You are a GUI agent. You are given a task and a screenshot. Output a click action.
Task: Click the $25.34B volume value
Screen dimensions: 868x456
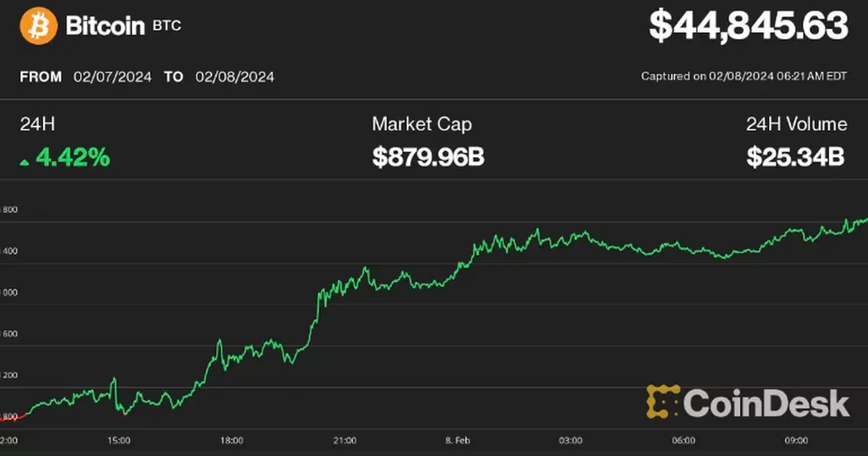tap(796, 158)
